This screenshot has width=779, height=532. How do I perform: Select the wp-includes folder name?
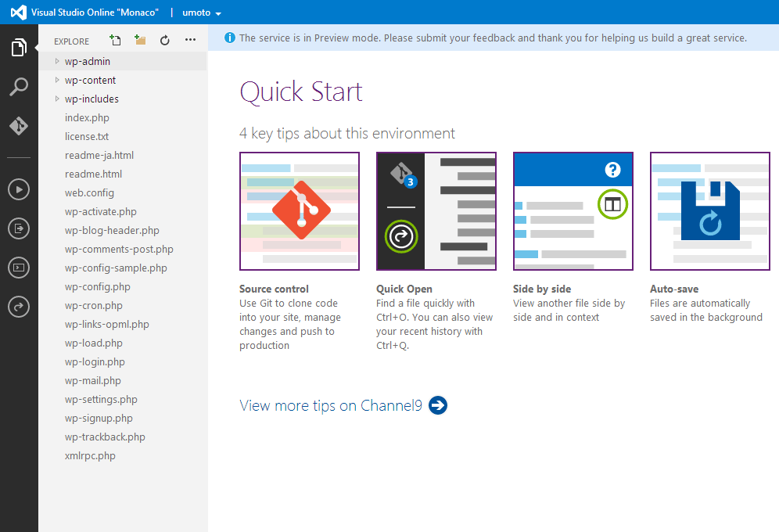[92, 99]
